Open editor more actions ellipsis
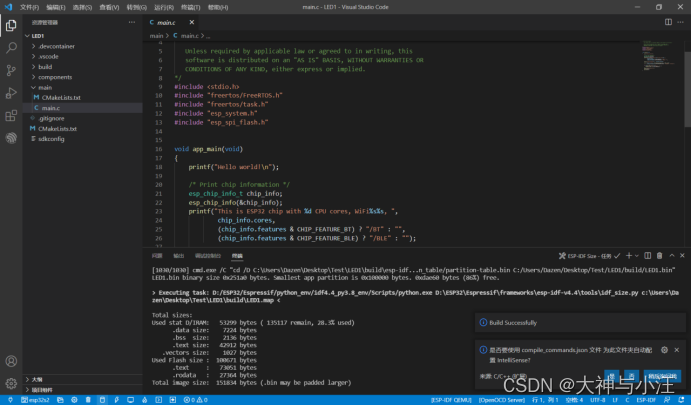The width and height of the screenshot is (691, 405). [680, 22]
